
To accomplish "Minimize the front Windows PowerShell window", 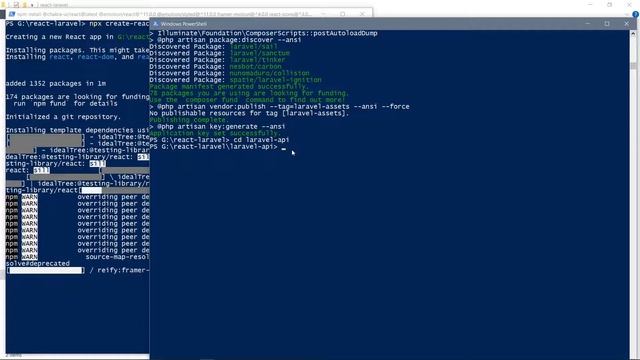I will (x=588, y=24).
